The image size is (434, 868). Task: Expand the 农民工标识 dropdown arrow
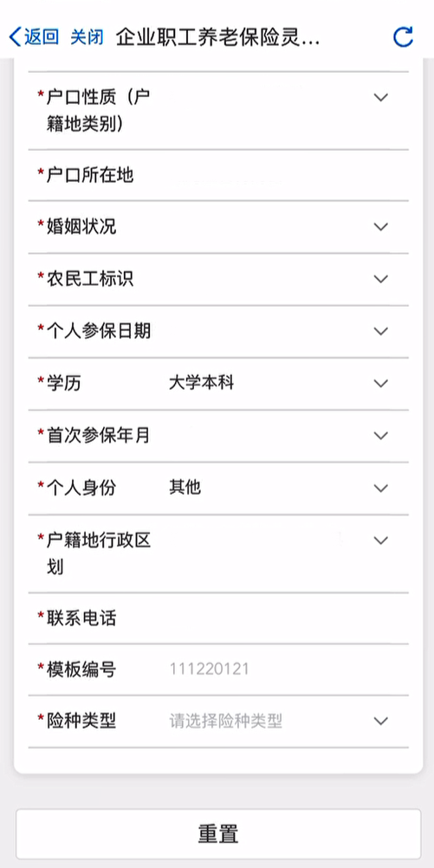[381, 279]
